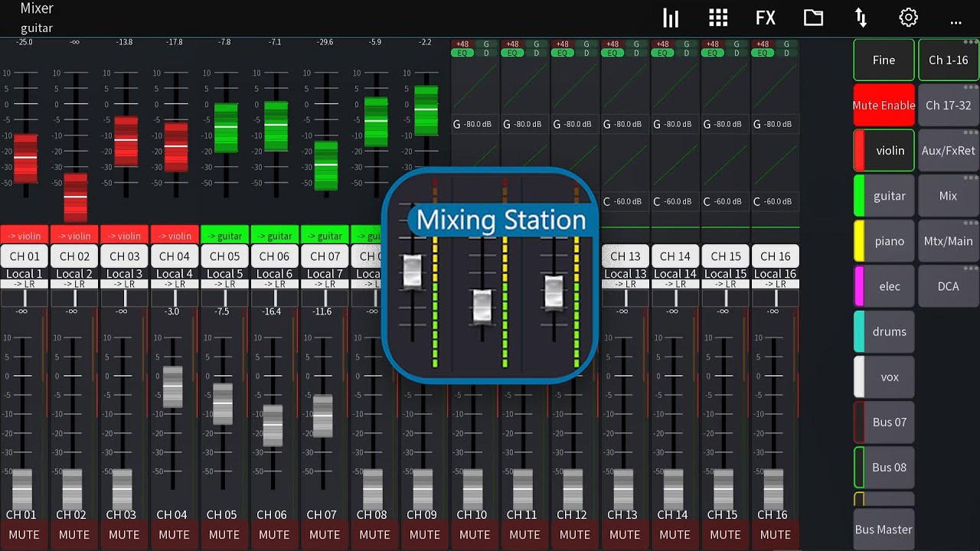Switch to the Aux/FxRet layer
980x551 pixels.
coord(949,151)
